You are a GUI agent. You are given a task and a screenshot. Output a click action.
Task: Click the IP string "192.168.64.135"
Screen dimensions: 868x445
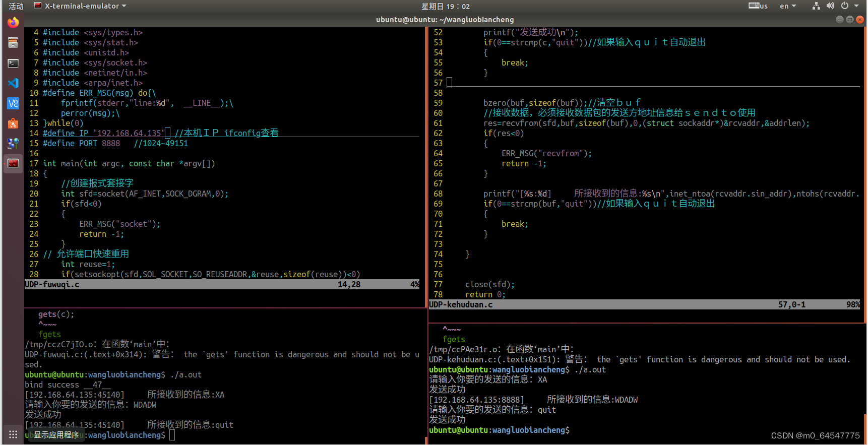[129, 133]
